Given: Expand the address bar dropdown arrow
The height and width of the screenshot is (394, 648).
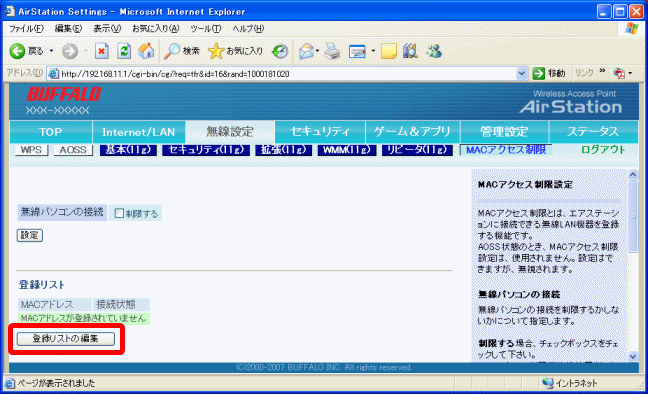Looking at the screenshot, I should (522, 74).
